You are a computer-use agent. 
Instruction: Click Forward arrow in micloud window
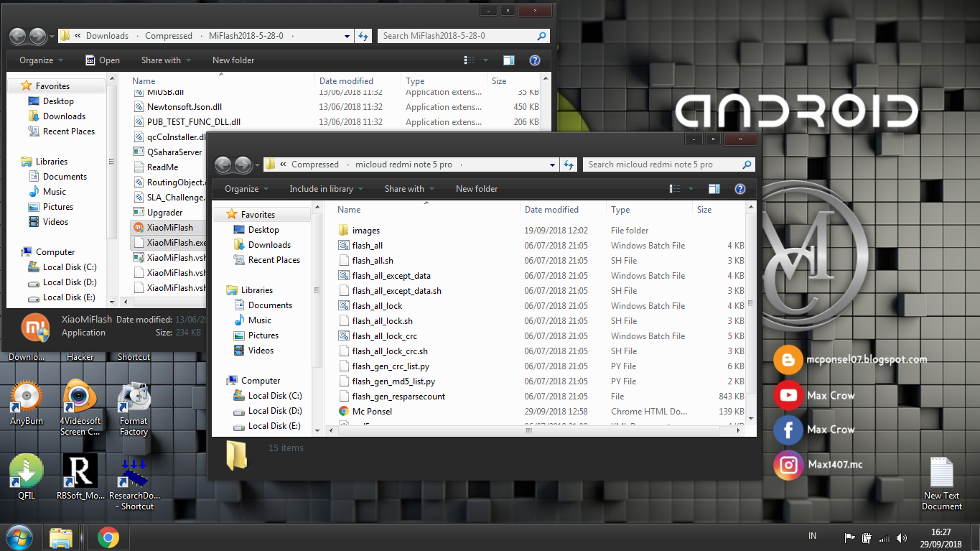[243, 165]
